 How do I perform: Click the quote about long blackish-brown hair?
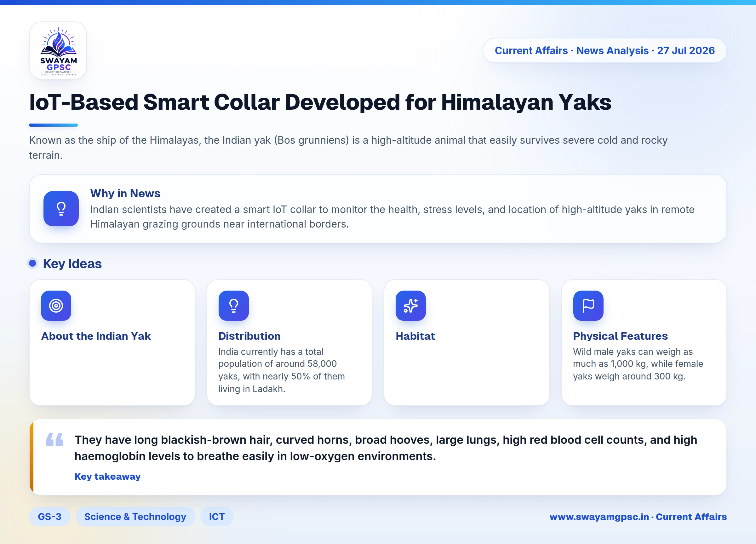386,448
